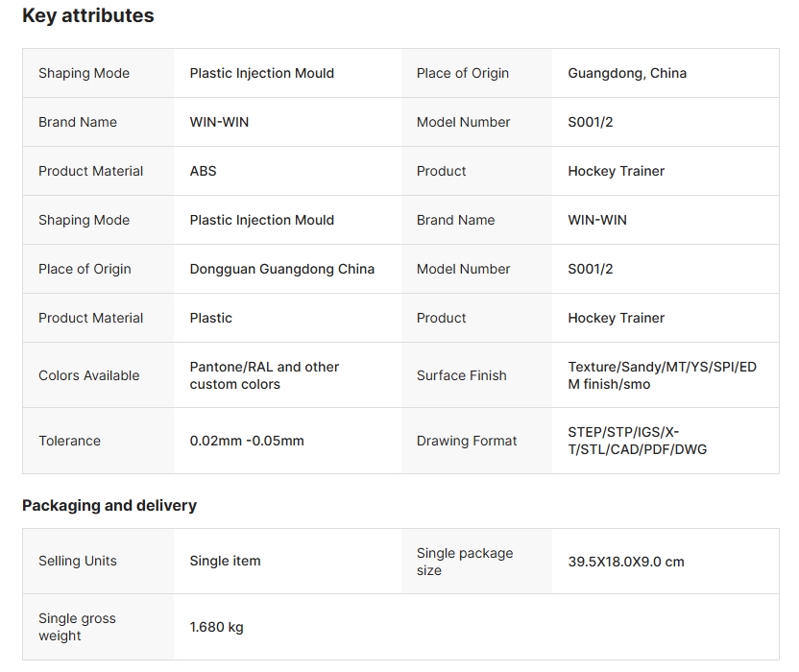Click the Packaging and delivery heading
Viewport: 799px width, 672px height.
tap(109, 505)
